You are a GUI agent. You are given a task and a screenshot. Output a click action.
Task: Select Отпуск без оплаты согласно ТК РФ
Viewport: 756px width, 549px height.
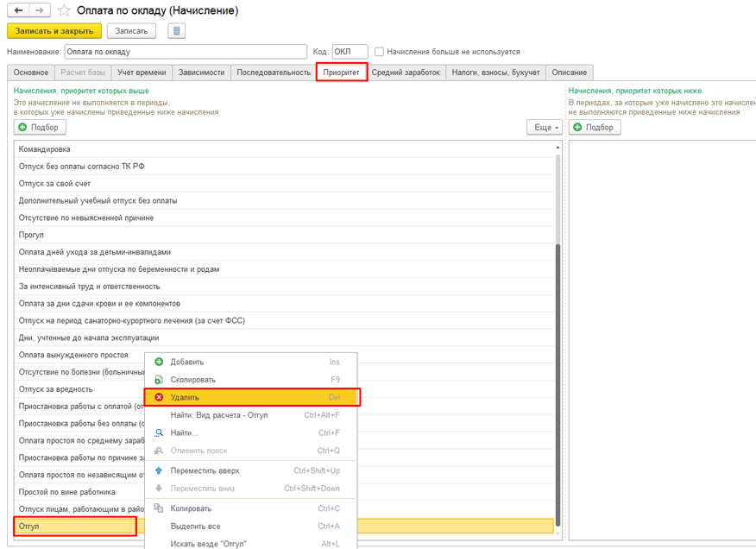tap(285, 167)
